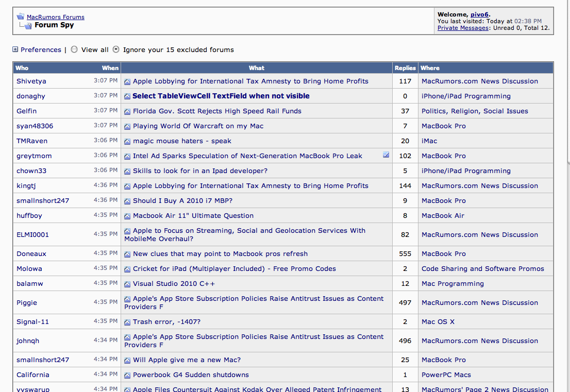570x392 pixels.
Task: Open thread Select TableViewCell TextField when not visible
Action: [221, 96]
